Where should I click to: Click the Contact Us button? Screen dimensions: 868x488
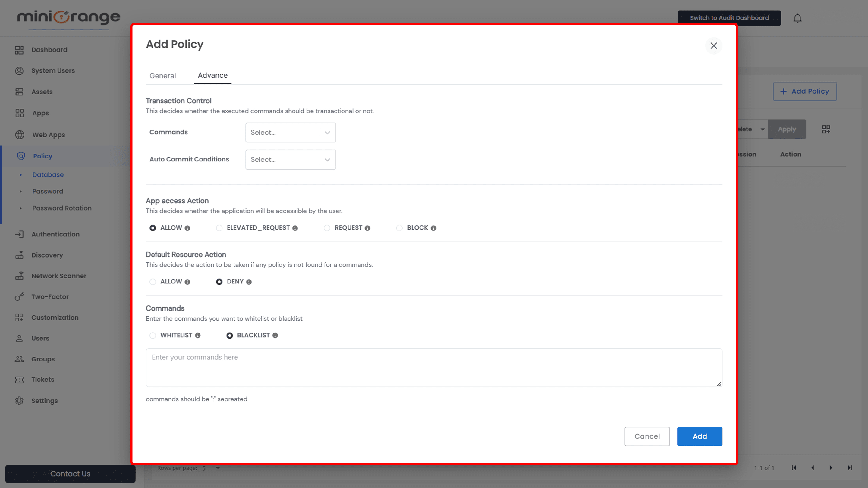point(70,474)
